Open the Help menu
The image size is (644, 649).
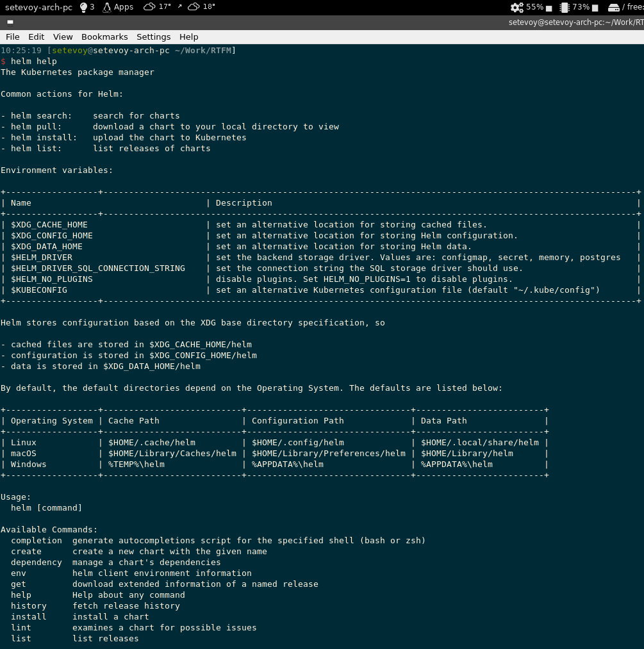[188, 37]
